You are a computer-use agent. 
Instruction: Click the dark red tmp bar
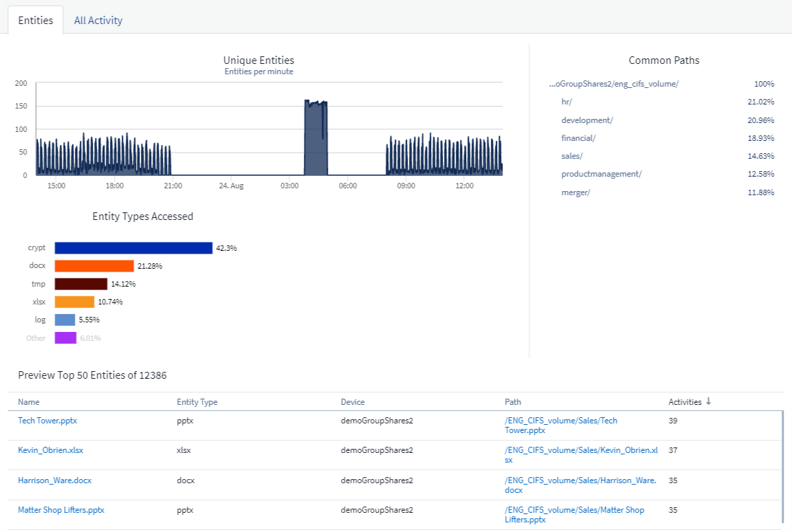pyautogui.click(x=81, y=284)
